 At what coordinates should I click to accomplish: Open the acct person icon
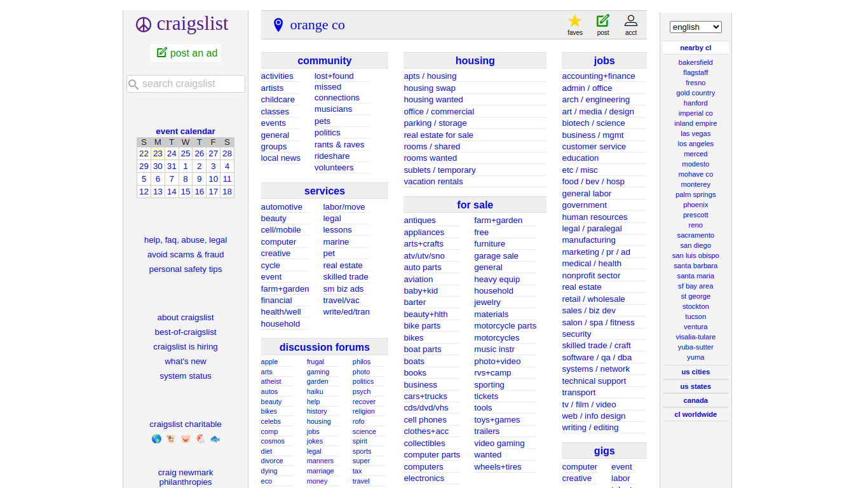[631, 21]
